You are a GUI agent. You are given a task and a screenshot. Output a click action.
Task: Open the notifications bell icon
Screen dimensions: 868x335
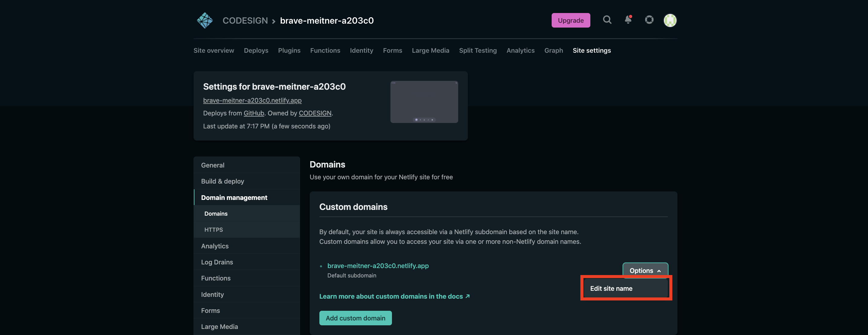coord(628,20)
